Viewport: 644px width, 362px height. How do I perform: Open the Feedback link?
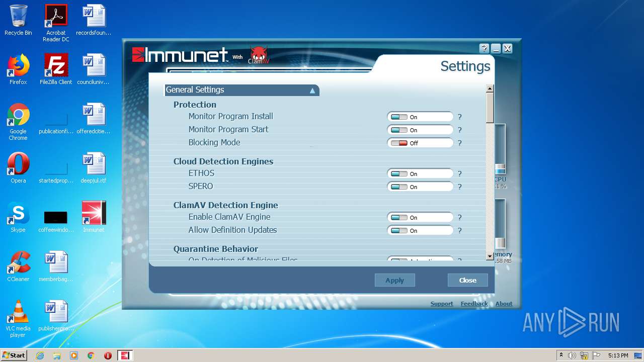coord(474,304)
